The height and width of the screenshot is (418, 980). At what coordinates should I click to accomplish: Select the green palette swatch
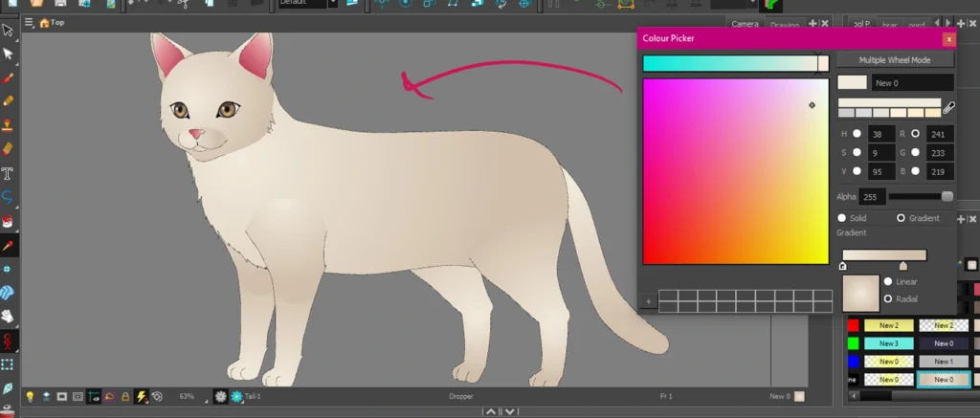click(x=853, y=343)
